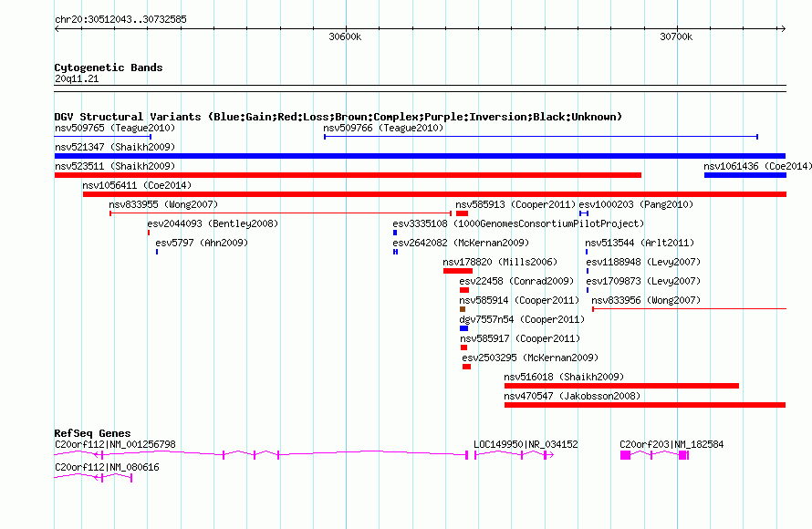Click the esv2044093 (Bentley2008) label
812x529 pixels.
(x=213, y=223)
